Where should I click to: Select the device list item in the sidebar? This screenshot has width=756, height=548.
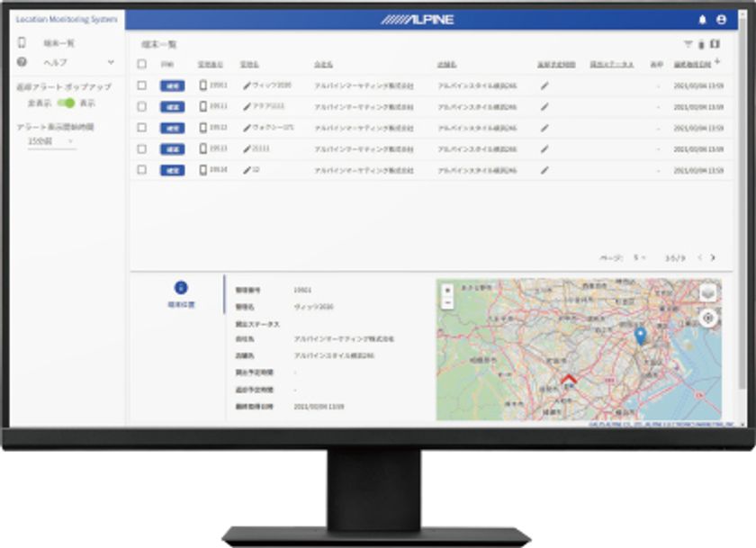point(58,43)
